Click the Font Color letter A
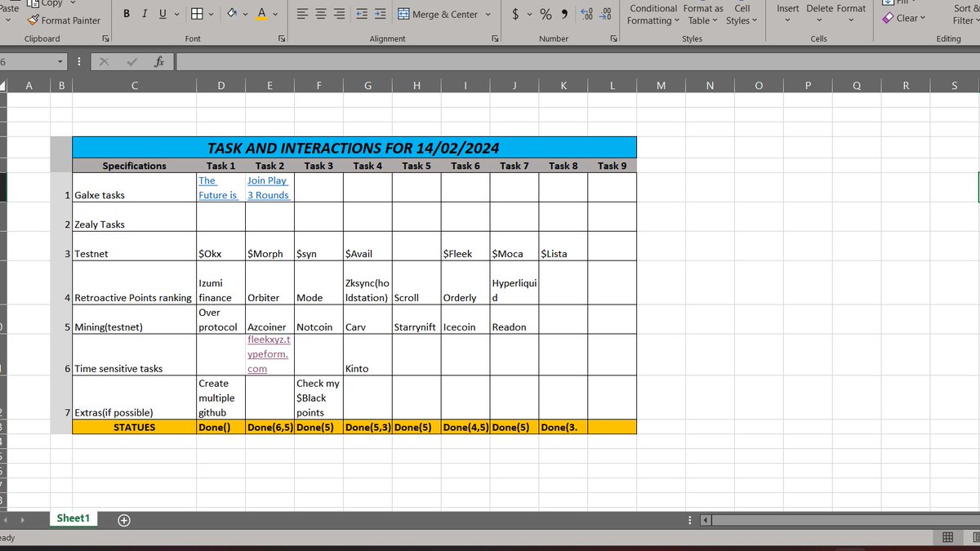The image size is (980, 551). click(261, 14)
